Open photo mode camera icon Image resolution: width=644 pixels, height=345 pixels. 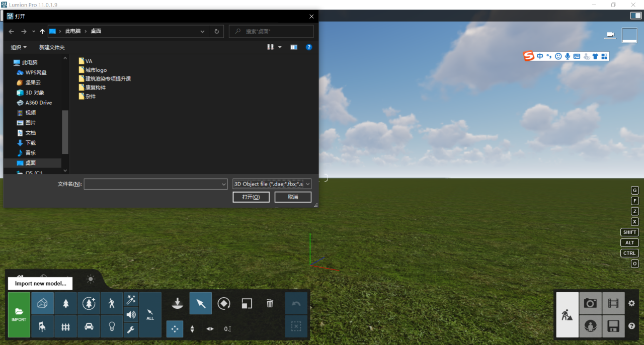point(590,303)
